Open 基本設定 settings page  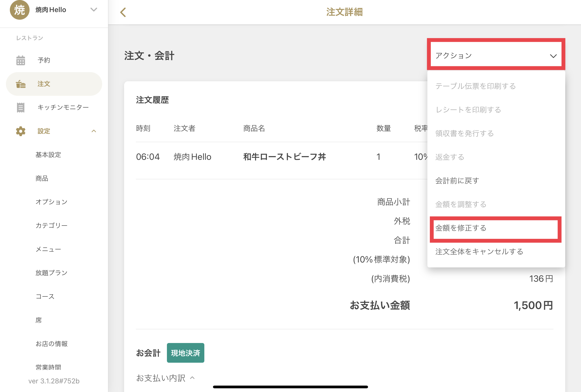coord(48,155)
